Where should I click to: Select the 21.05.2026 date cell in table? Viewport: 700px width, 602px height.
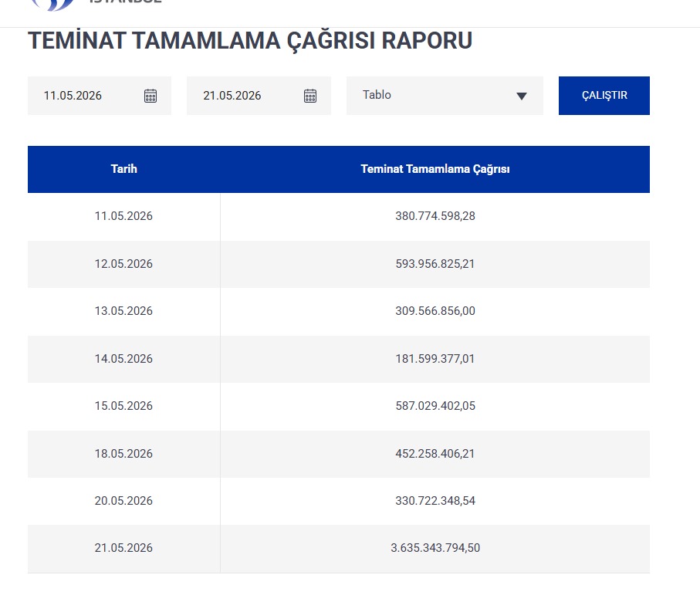click(x=123, y=548)
